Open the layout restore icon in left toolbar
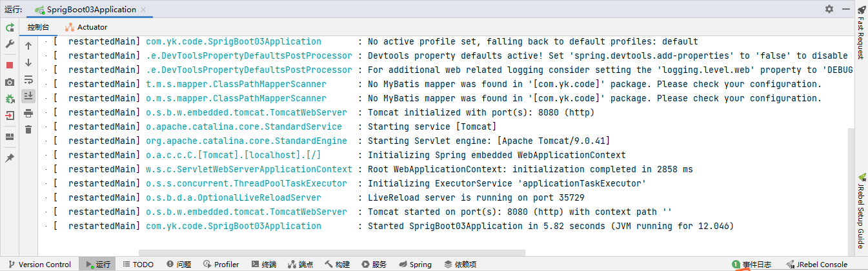Image resolution: width=868 pixels, height=271 pixels. pyautogui.click(x=10, y=137)
